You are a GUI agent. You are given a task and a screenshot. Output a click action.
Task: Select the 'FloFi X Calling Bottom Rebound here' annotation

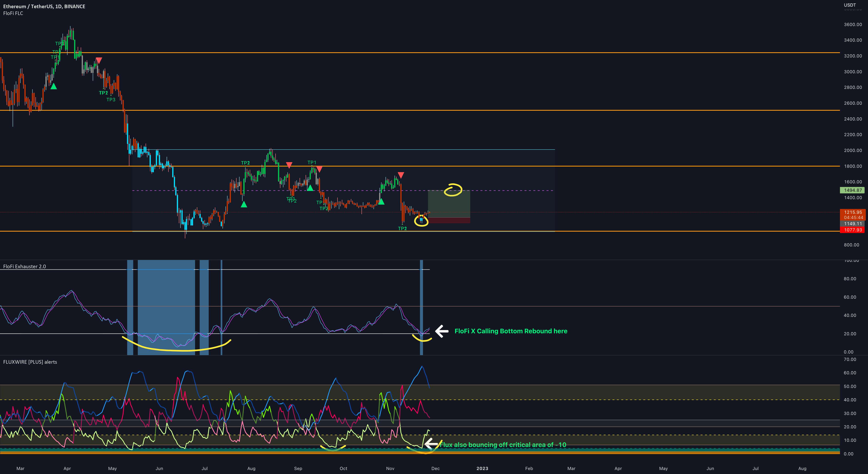tap(511, 331)
